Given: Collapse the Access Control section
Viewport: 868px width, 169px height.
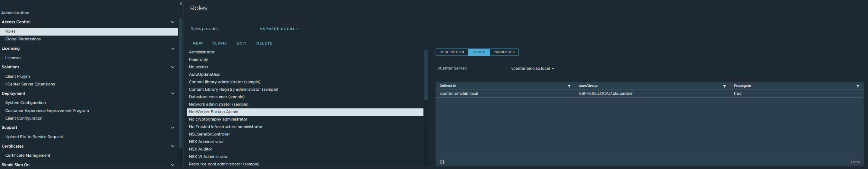Looking at the screenshot, I should click(x=173, y=22).
